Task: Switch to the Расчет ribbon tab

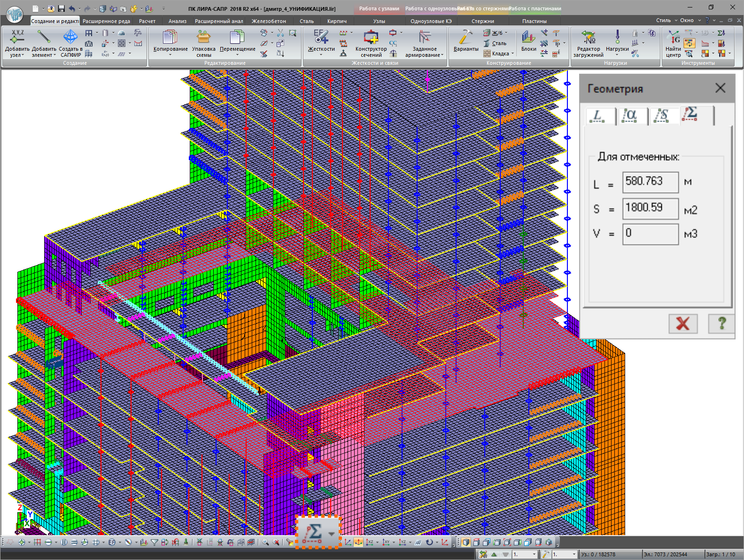Action: [147, 21]
